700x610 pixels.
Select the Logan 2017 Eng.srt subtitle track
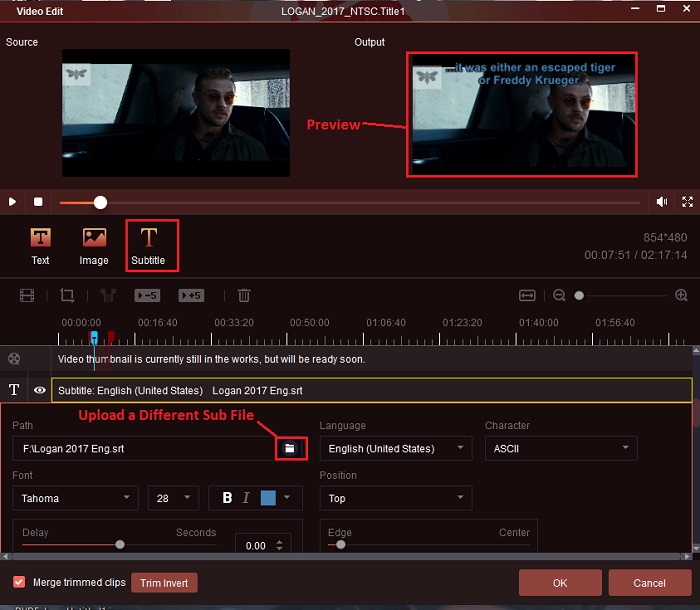372,390
